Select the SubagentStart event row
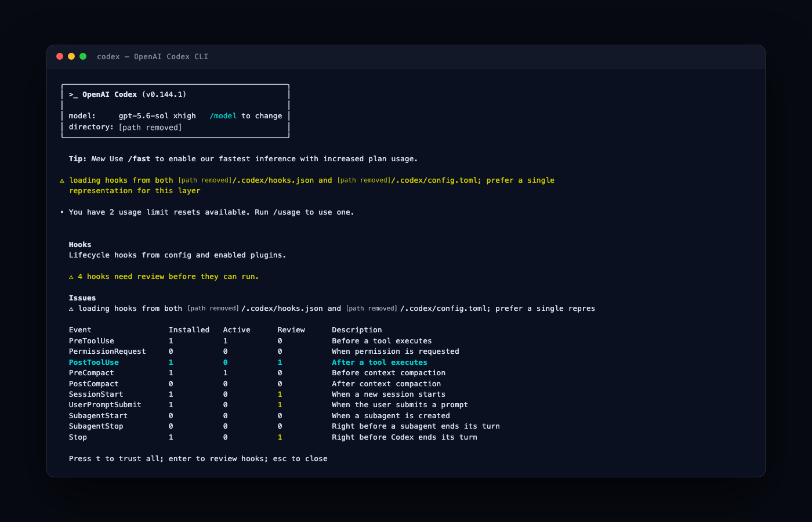 [259, 416]
